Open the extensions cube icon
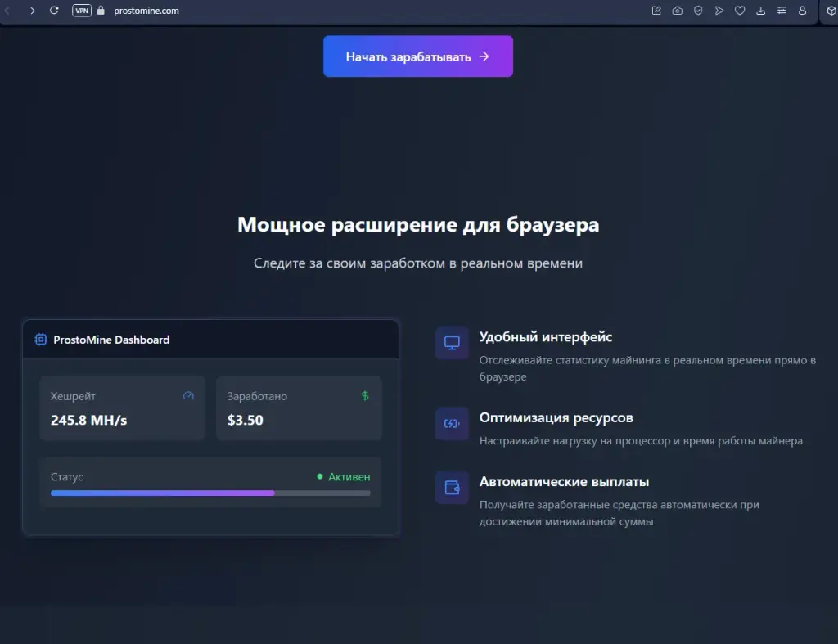The height and width of the screenshot is (644, 838). (831, 11)
